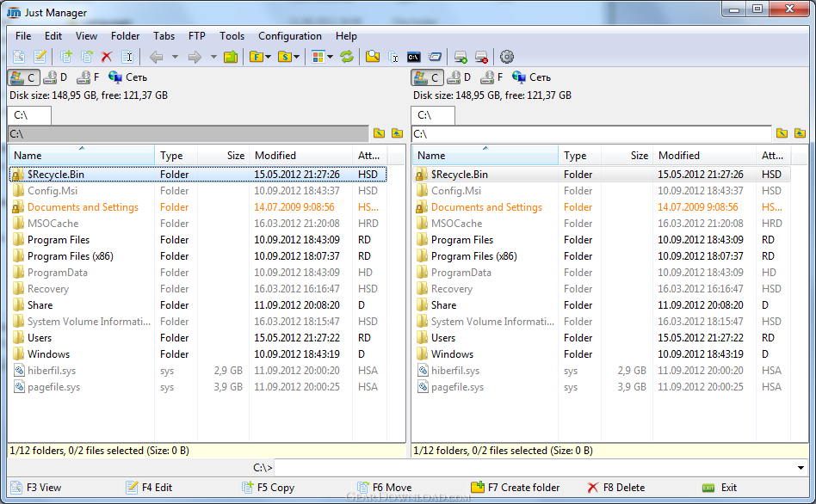Select drive C in the left panel
Viewport: 816px width, 504px height.
pyautogui.click(x=23, y=77)
